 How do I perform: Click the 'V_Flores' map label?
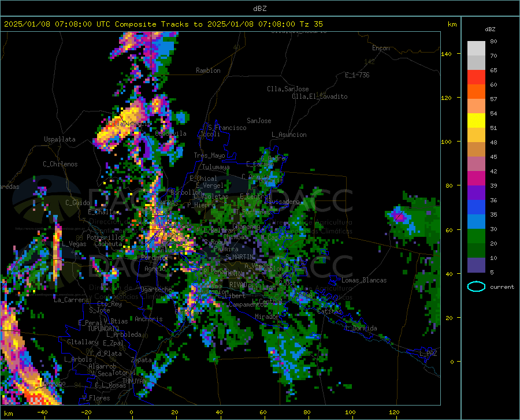(96, 398)
